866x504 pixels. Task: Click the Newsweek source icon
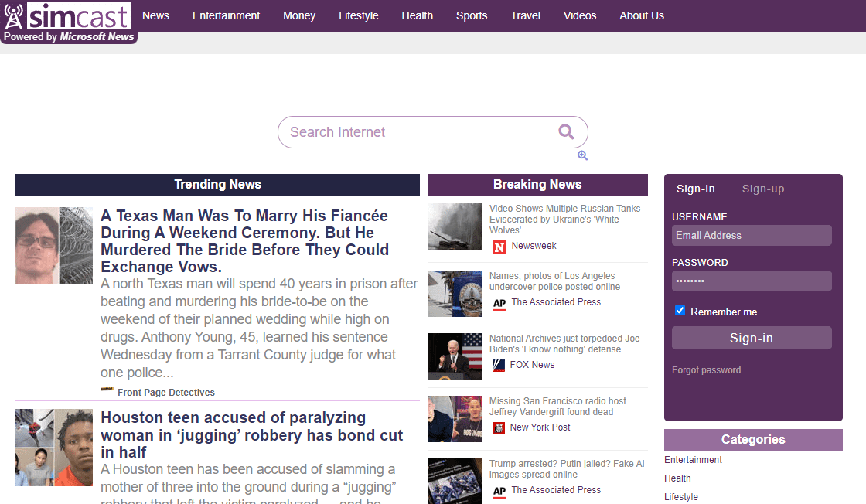point(499,247)
